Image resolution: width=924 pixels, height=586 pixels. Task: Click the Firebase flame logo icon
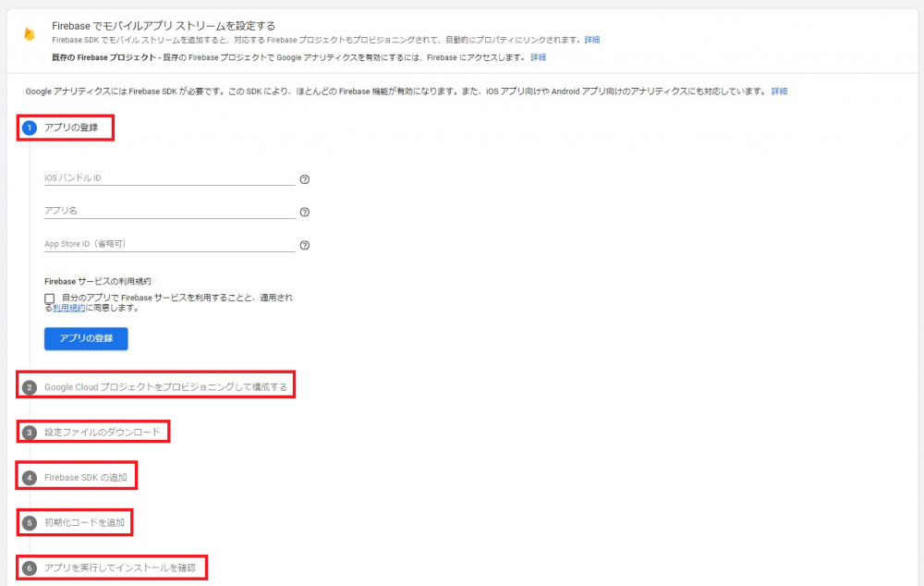(x=29, y=33)
